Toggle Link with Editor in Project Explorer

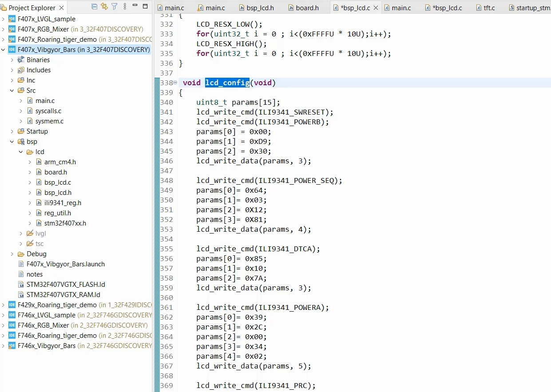point(104,7)
